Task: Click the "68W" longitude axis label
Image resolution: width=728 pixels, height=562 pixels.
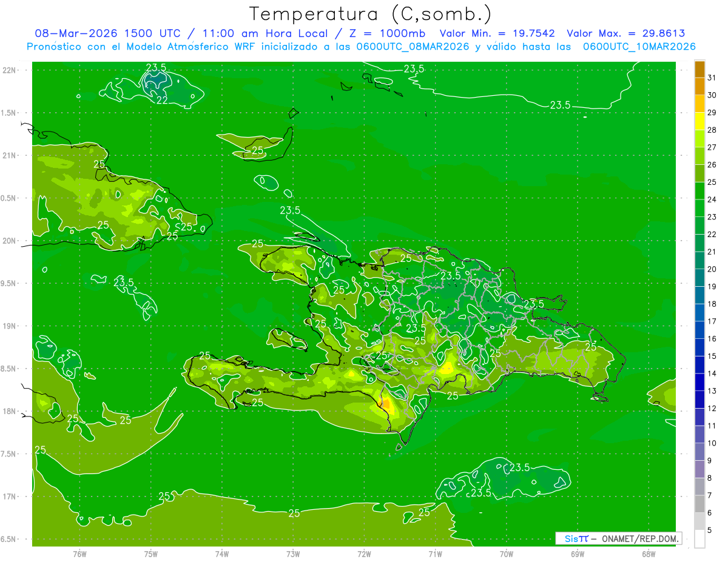Action: coord(649,554)
